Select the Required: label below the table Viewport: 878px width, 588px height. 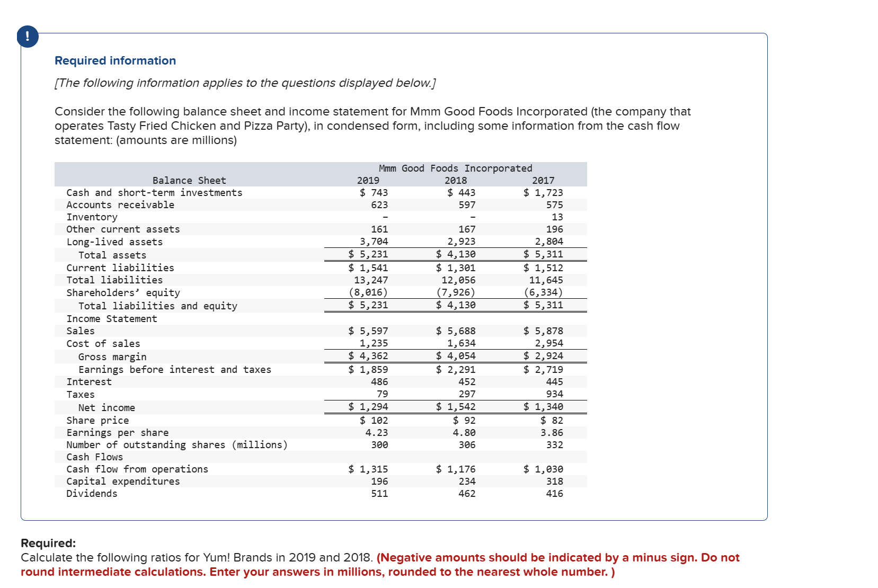48,544
